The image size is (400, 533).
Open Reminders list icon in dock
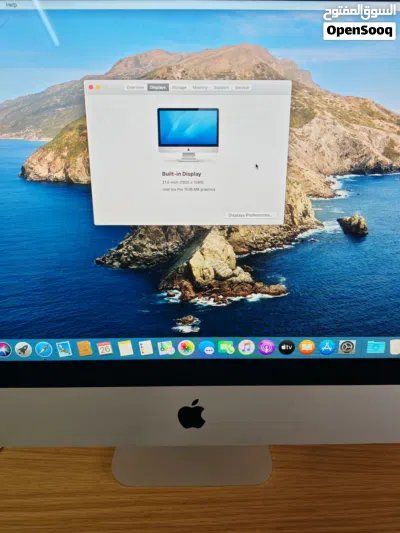(x=146, y=348)
